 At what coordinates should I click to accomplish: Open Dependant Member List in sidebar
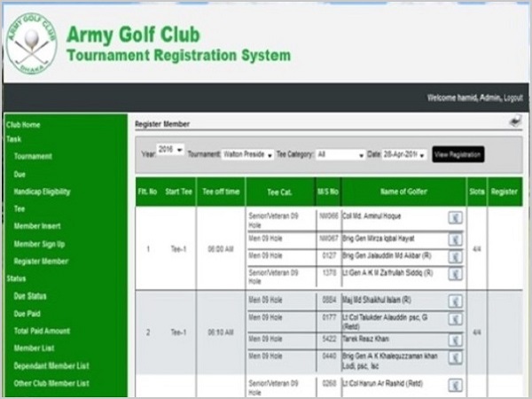click(x=51, y=365)
